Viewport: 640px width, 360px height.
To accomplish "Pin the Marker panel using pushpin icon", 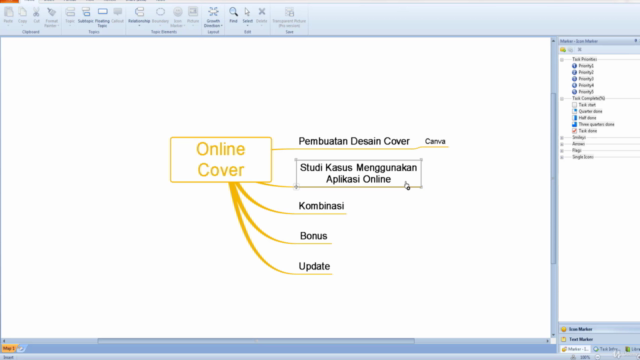I will pos(636,41).
